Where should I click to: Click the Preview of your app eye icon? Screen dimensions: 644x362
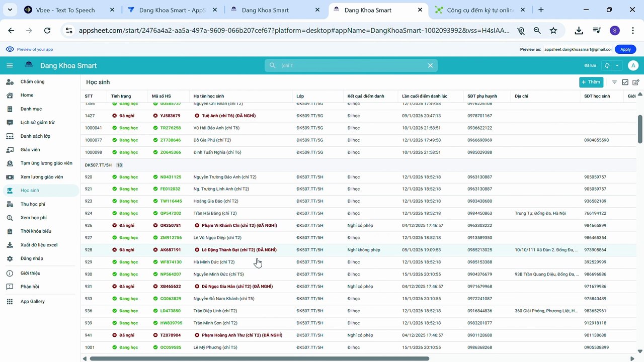10,49
